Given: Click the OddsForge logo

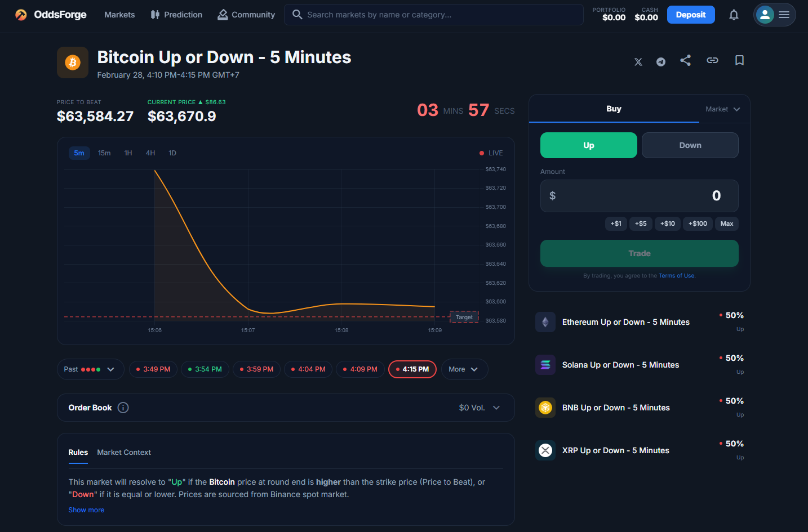Looking at the screenshot, I should pyautogui.click(x=51, y=15).
